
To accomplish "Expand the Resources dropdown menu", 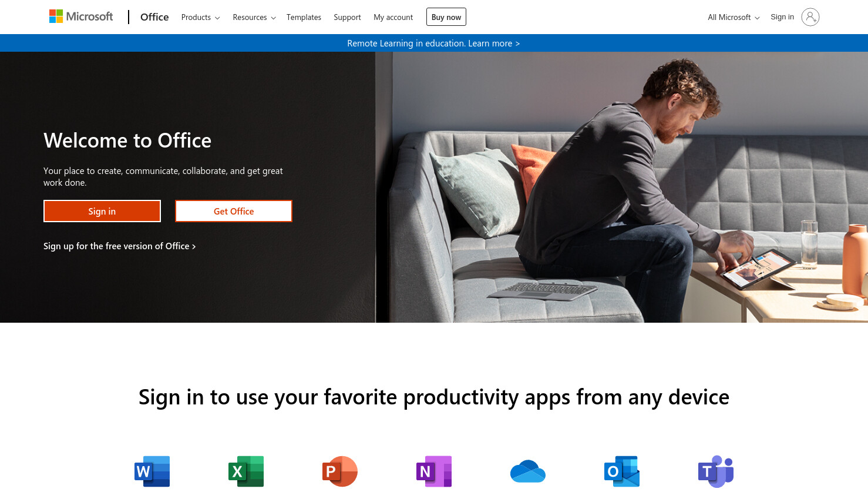I will pyautogui.click(x=254, y=17).
